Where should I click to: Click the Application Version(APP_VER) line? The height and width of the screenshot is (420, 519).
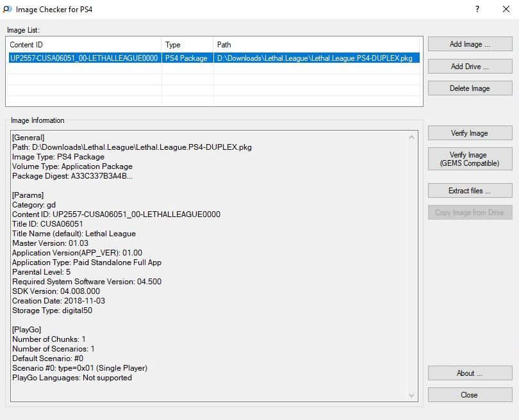click(x=77, y=253)
